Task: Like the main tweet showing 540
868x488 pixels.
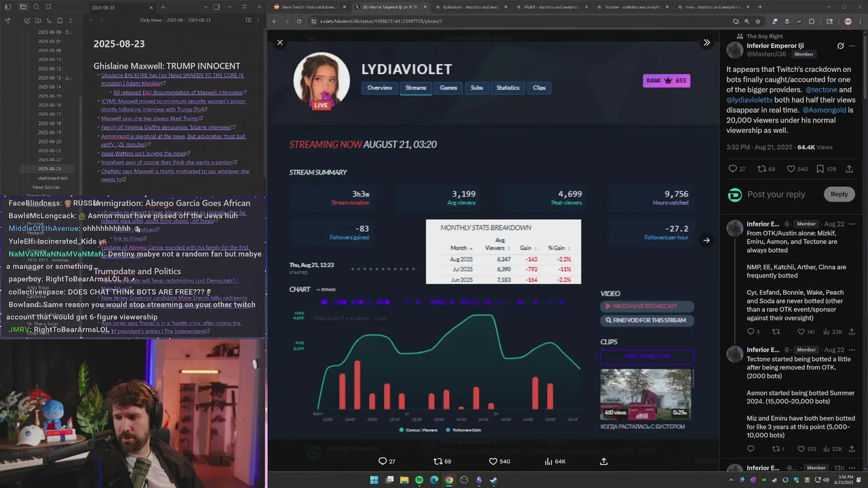Action: click(x=797, y=169)
